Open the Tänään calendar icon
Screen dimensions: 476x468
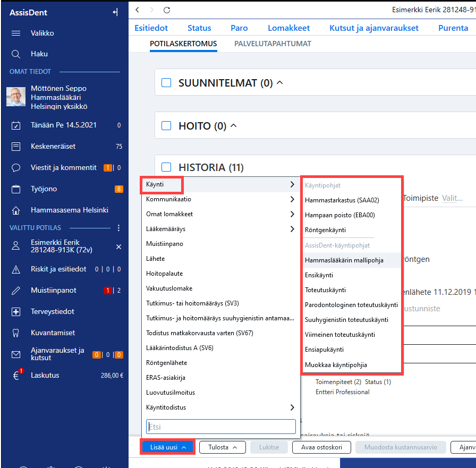coord(16,125)
